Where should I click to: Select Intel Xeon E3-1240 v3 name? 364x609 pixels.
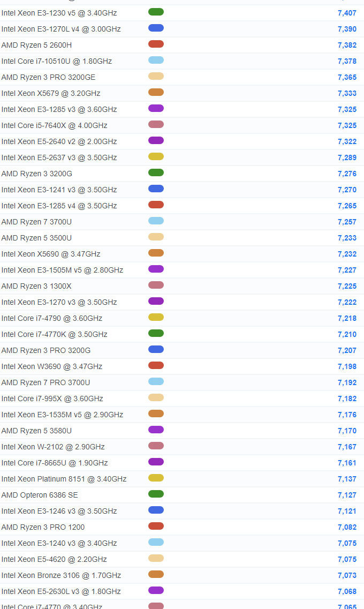(59, 543)
